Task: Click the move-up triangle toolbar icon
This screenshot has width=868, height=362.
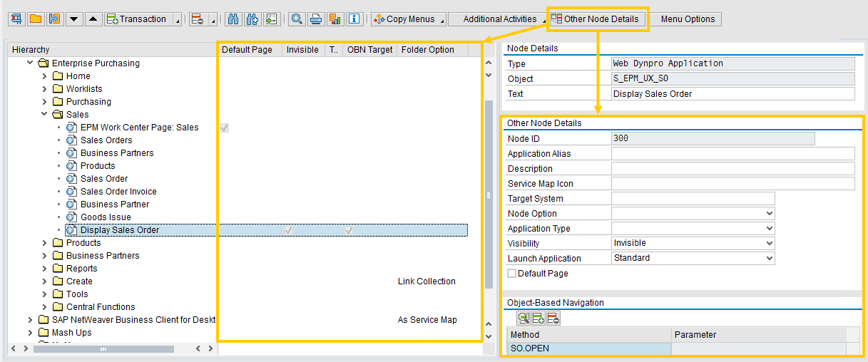Action: click(x=93, y=19)
